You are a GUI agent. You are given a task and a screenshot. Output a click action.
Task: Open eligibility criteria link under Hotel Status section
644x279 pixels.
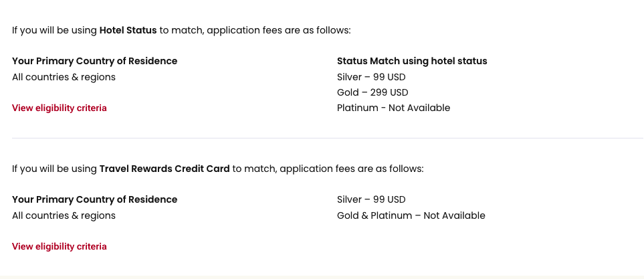[59, 108]
